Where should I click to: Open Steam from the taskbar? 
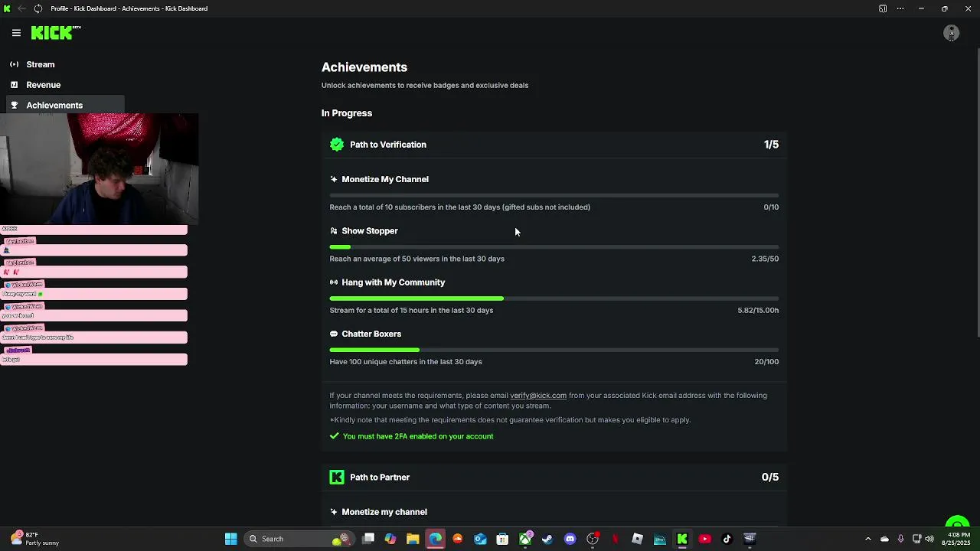click(547, 539)
